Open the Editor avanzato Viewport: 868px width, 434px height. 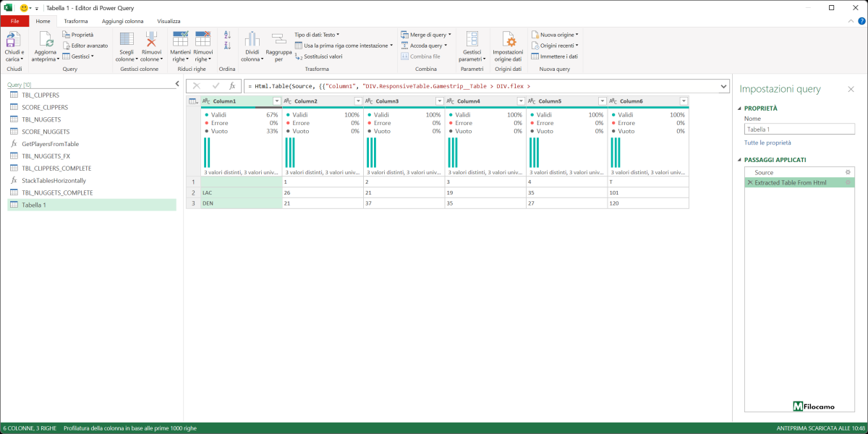click(85, 45)
